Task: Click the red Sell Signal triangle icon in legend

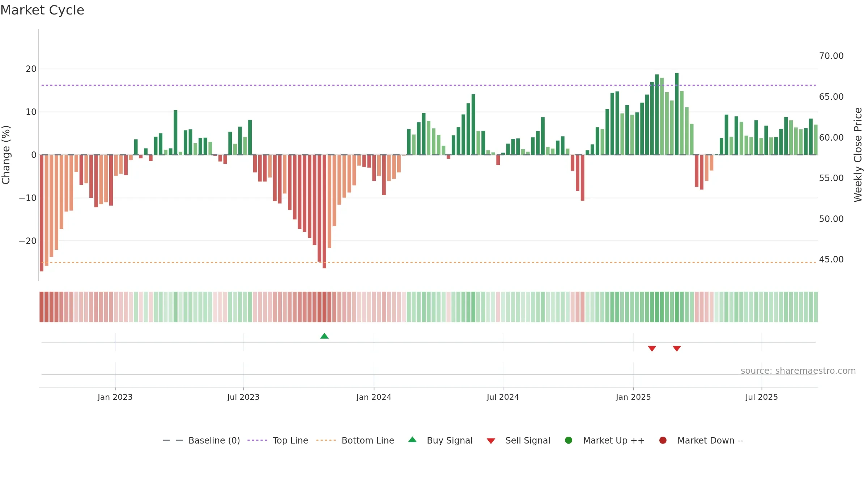Action: [x=491, y=441]
